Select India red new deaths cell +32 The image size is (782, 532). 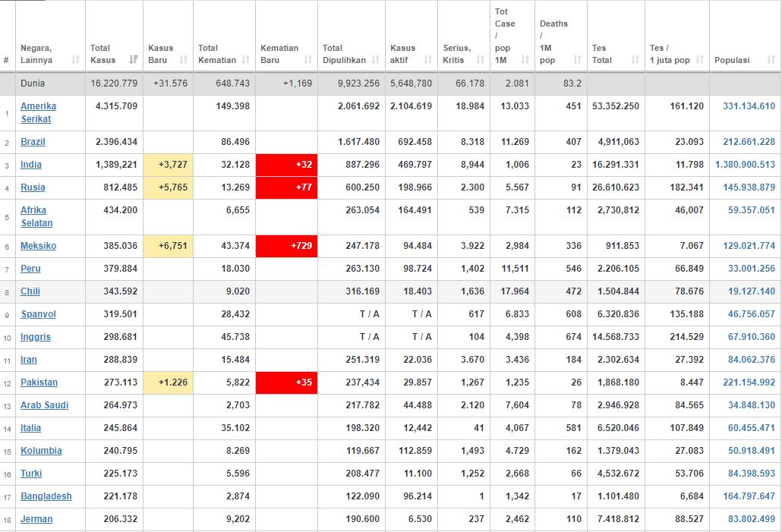click(287, 165)
